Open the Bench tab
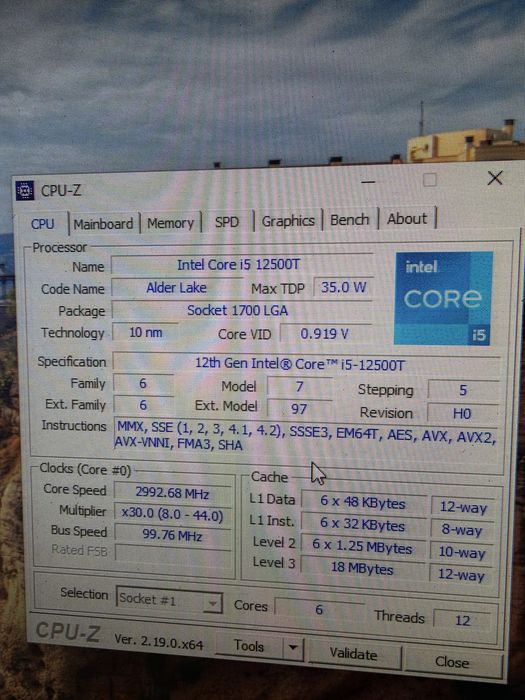525x700 pixels. point(350,220)
